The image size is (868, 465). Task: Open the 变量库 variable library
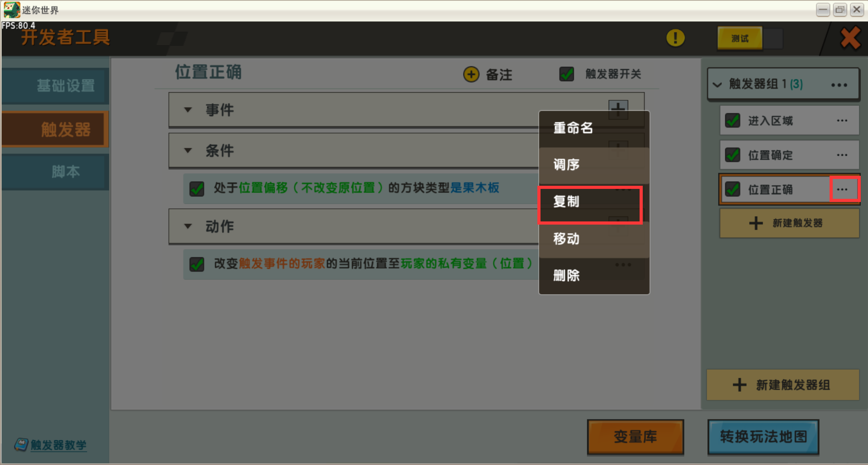click(x=636, y=437)
